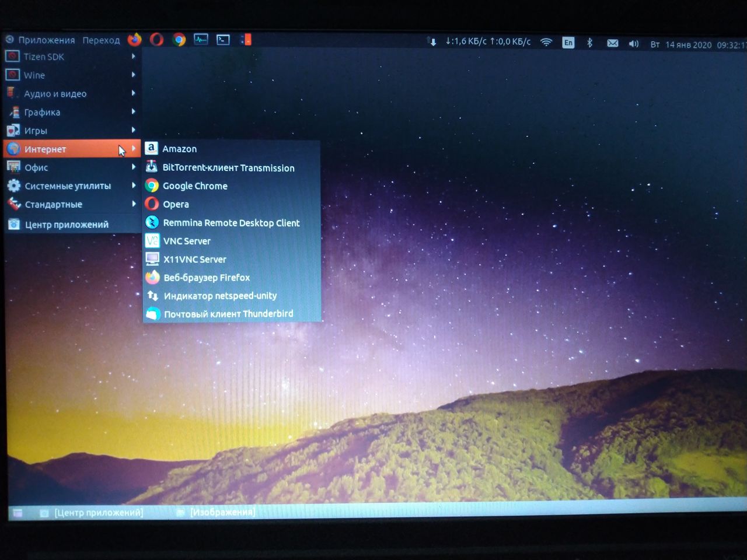Expand the arrow next to Tizen SDK
747x560 pixels.
(134, 57)
